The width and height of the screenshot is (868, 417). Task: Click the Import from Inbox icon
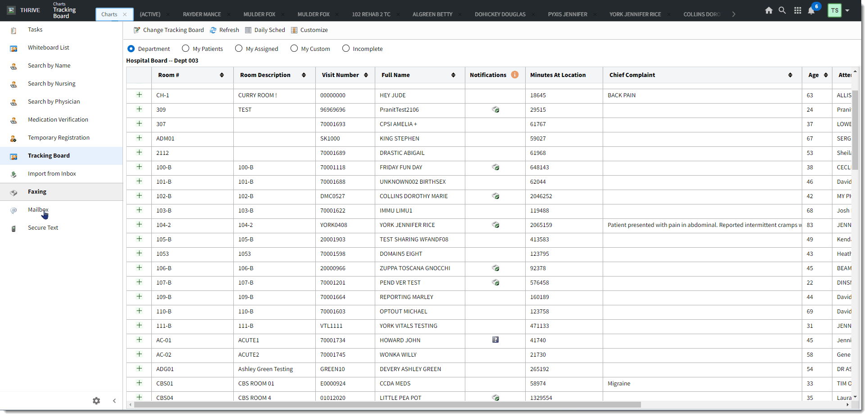point(14,174)
